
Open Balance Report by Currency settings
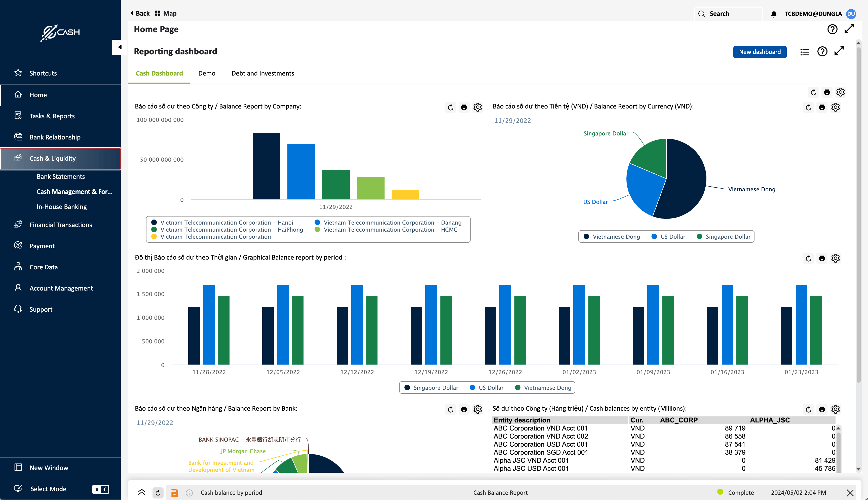pos(835,107)
